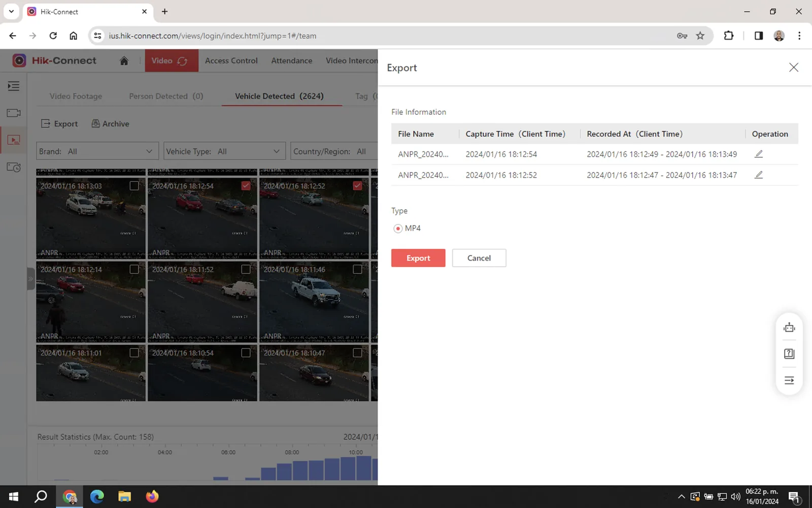Open the camera live view sidebar icon
The image size is (812, 508).
point(14,113)
